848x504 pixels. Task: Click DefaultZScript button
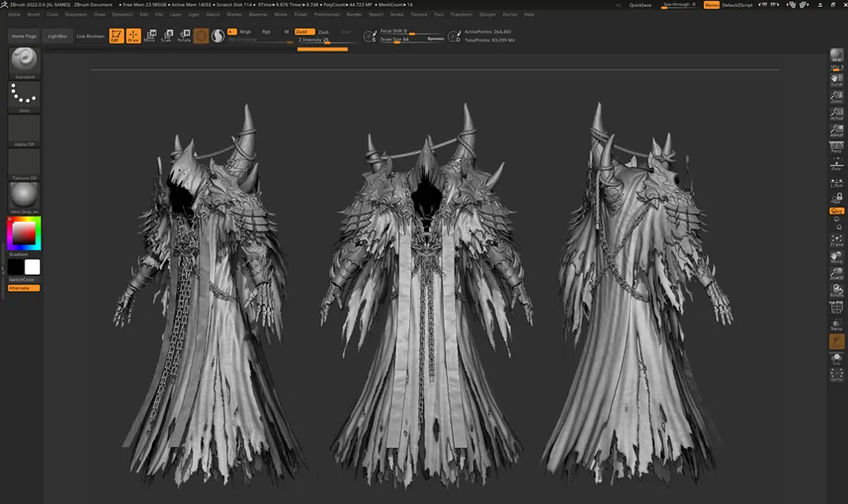[737, 5]
